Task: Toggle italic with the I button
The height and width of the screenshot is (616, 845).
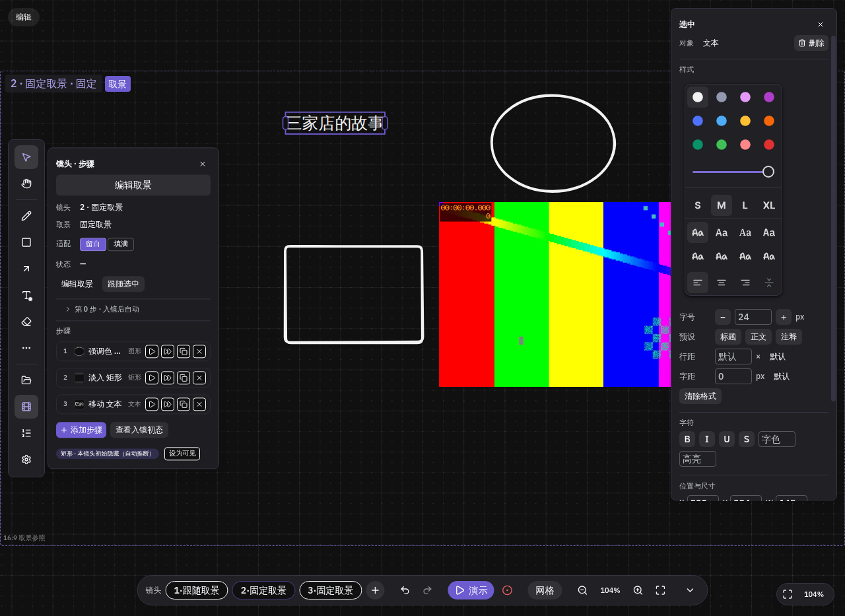Action: tap(707, 439)
